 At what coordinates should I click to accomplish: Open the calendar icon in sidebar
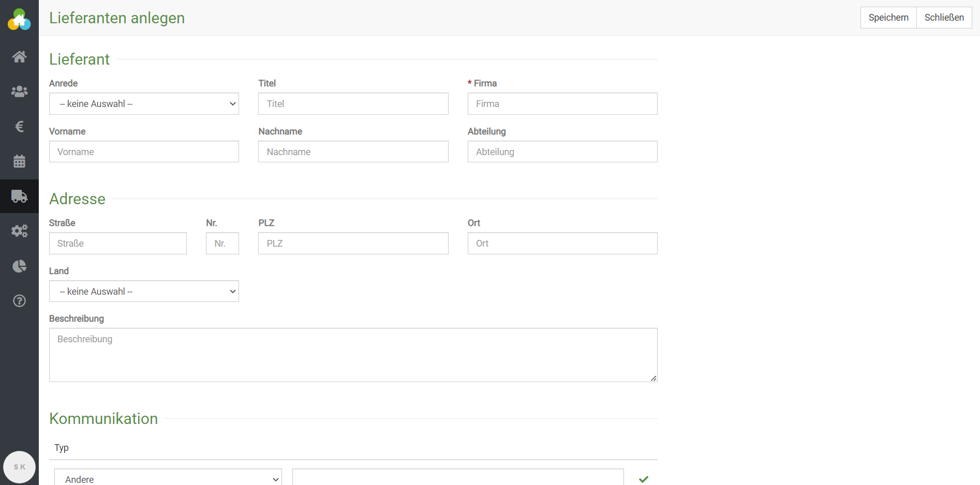(x=19, y=161)
